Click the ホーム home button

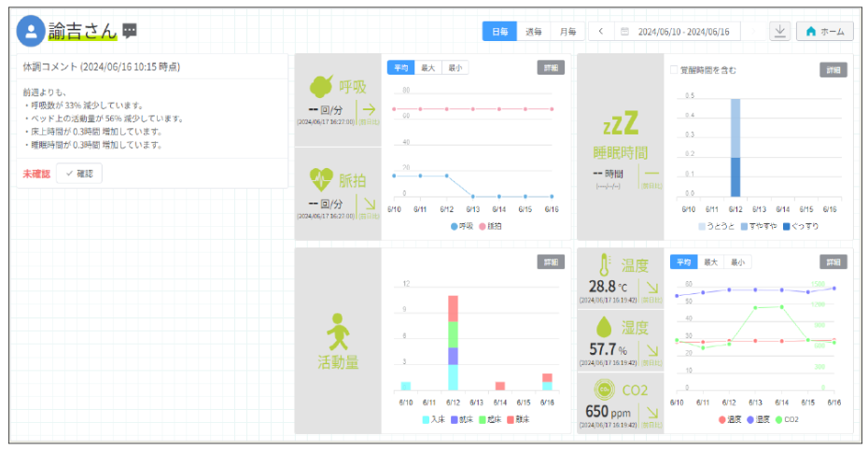(824, 31)
